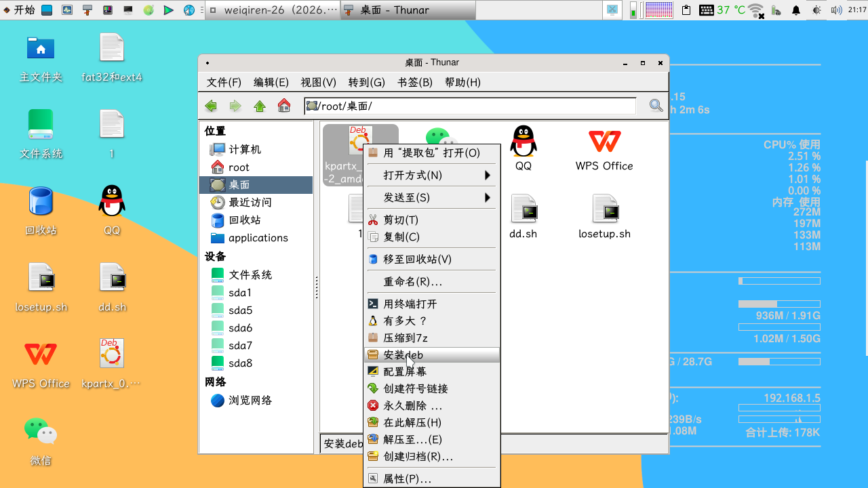
Task: Click the speaker volume tray icon
Action: coord(837,10)
